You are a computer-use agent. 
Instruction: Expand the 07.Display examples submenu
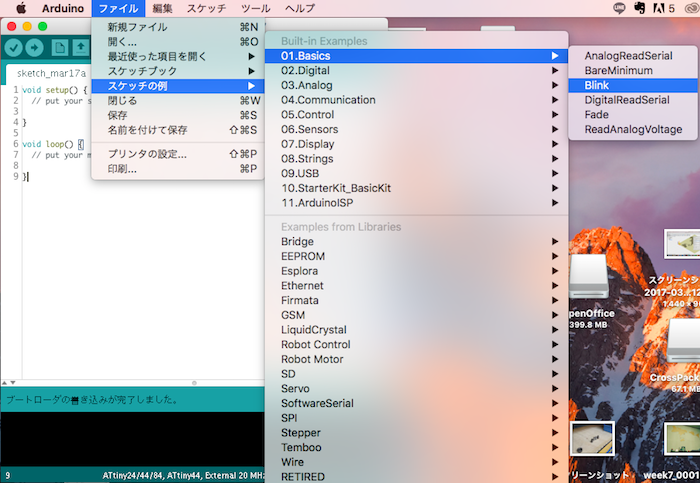point(417,144)
